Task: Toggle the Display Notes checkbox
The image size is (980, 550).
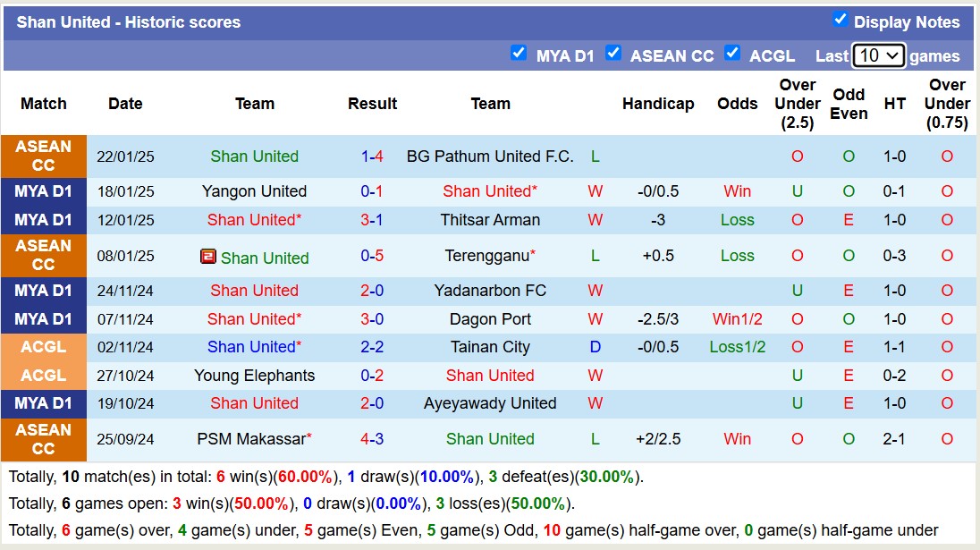Action: [840, 20]
